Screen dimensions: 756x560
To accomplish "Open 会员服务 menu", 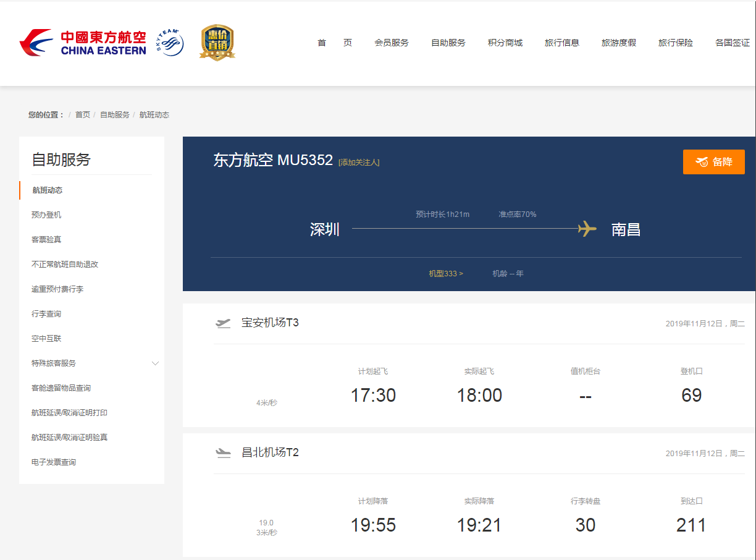I will pyautogui.click(x=392, y=43).
